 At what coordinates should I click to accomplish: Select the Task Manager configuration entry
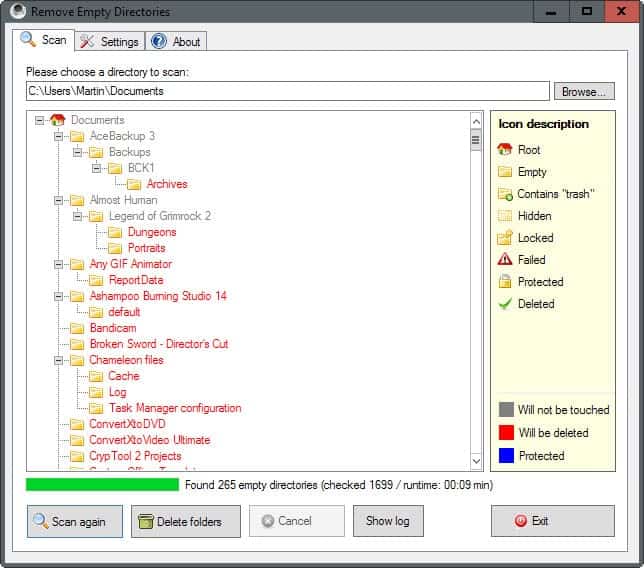coord(175,408)
